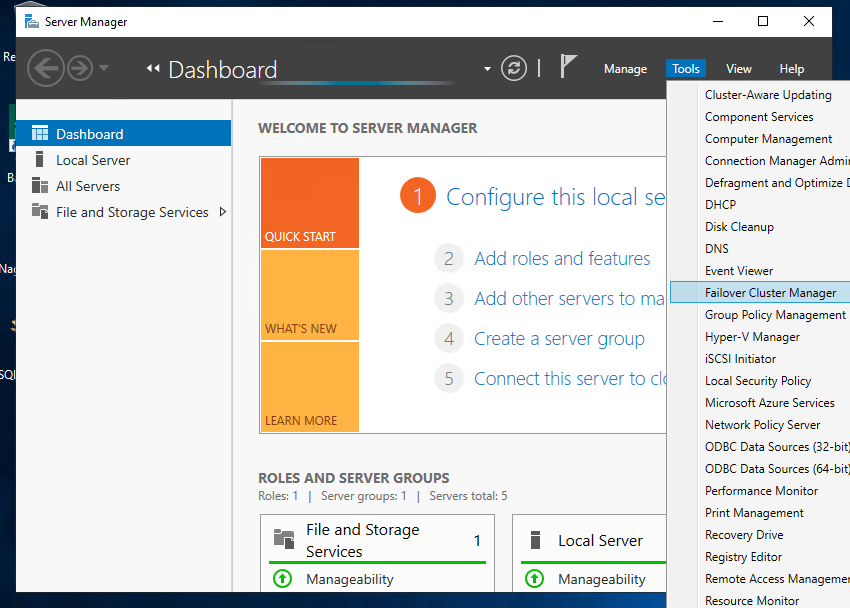Viewport: 850px width, 608px height.
Task: Open the breadcrumb dropdown next to refresh
Action: 487,69
